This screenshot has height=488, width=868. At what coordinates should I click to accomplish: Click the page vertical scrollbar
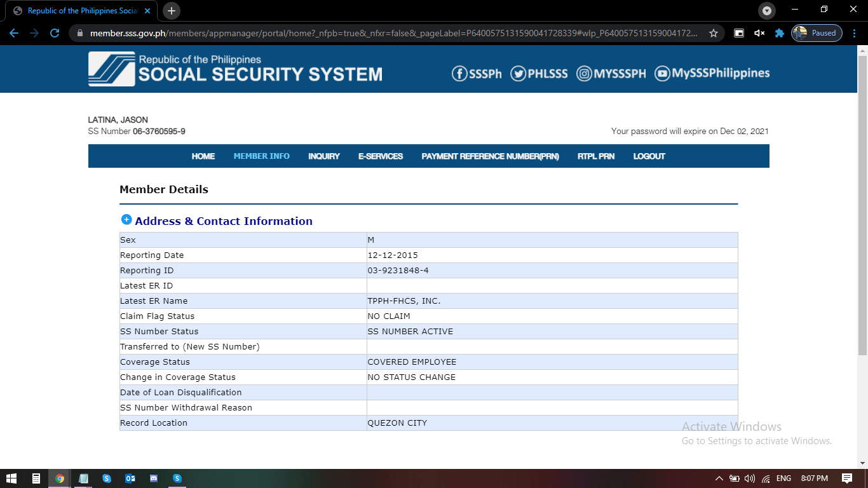pos(862,203)
